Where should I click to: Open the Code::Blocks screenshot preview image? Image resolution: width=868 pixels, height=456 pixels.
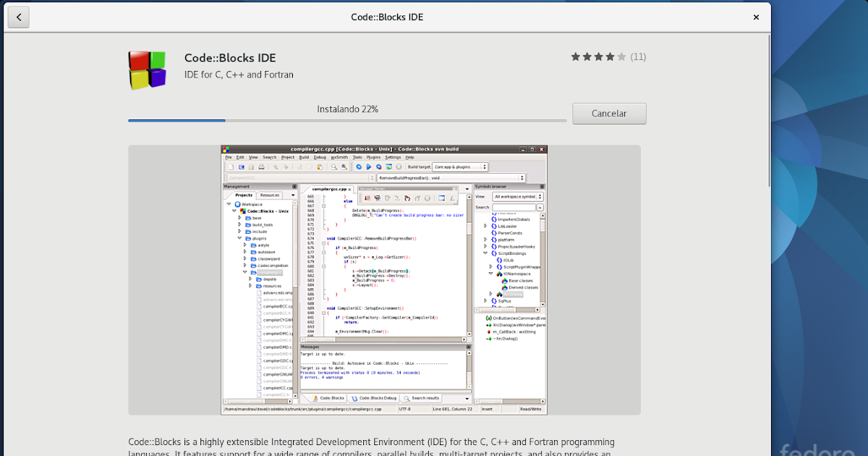click(x=384, y=280)
